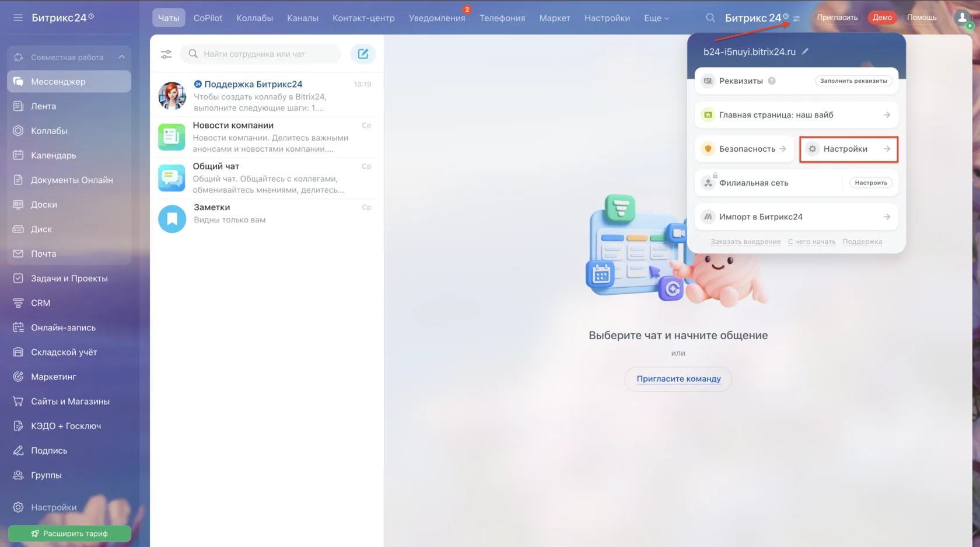Screen dimensions: 980x547
Task: Switch to the Чаты tab
Action: [169, 18]
